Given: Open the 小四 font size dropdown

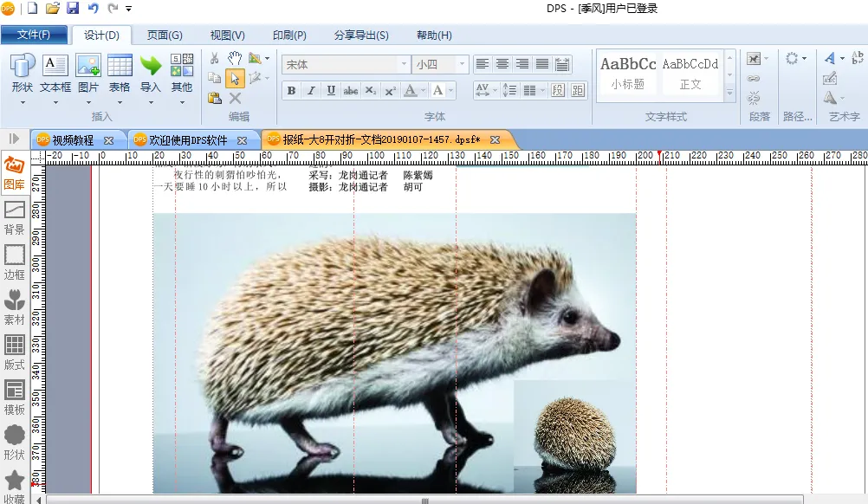Looking at the screenshot, I should pos(462,65).
